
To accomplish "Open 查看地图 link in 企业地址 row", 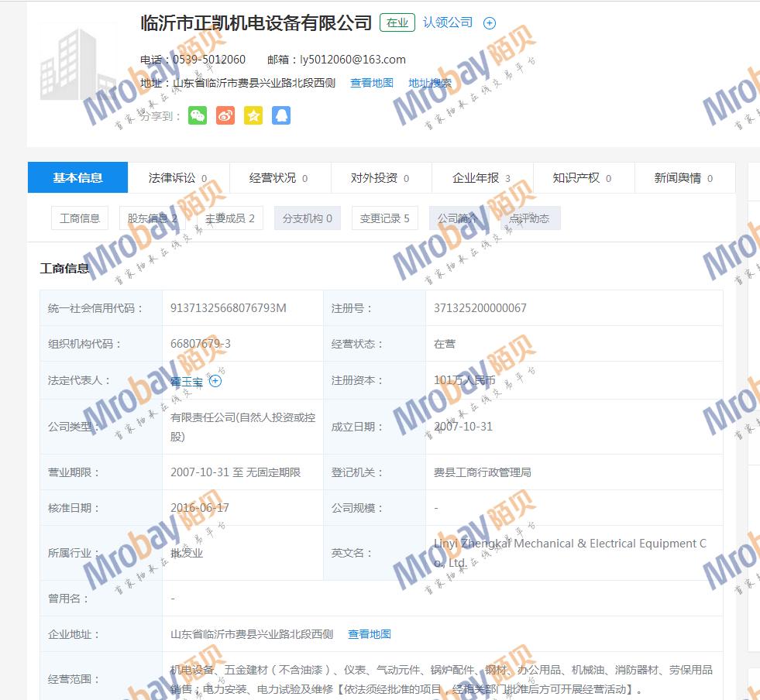I will click(370, 634).
